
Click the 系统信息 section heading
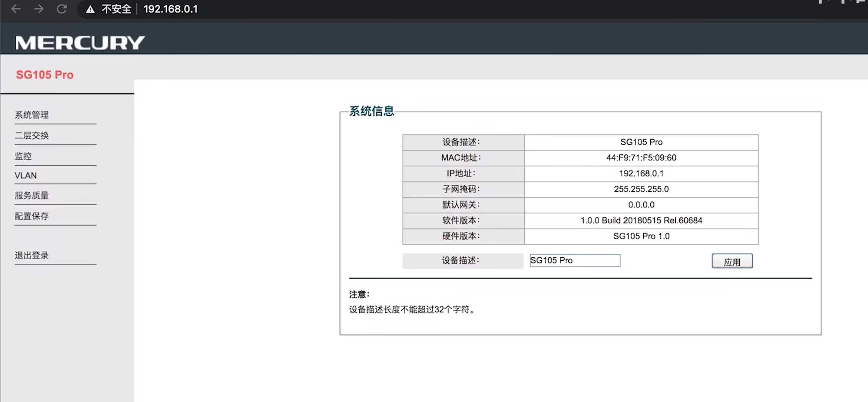372,111
